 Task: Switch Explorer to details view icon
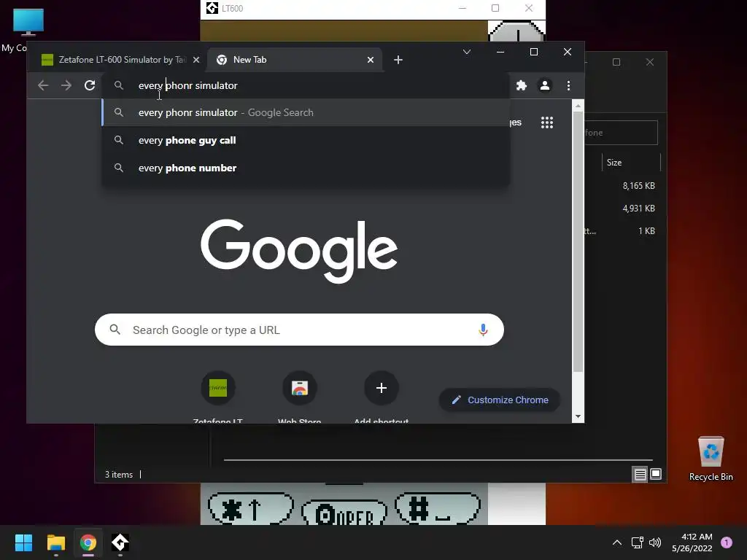pos(640,474)
